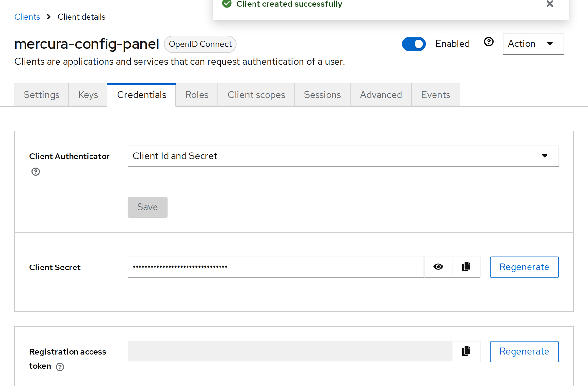Image resolution: width=588 pixels, height=386 pixels.
Task: Go to the Sessions tab
Action: coord(322,95)
